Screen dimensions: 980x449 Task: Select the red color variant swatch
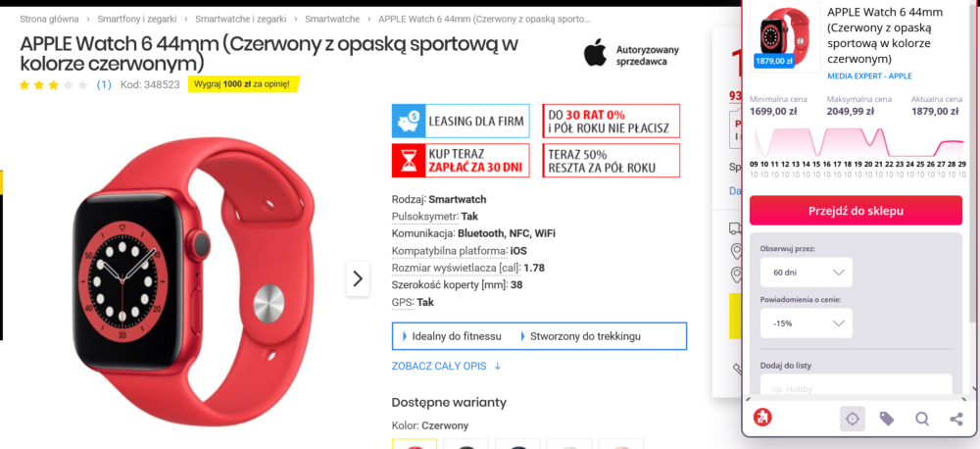[415, 443]
